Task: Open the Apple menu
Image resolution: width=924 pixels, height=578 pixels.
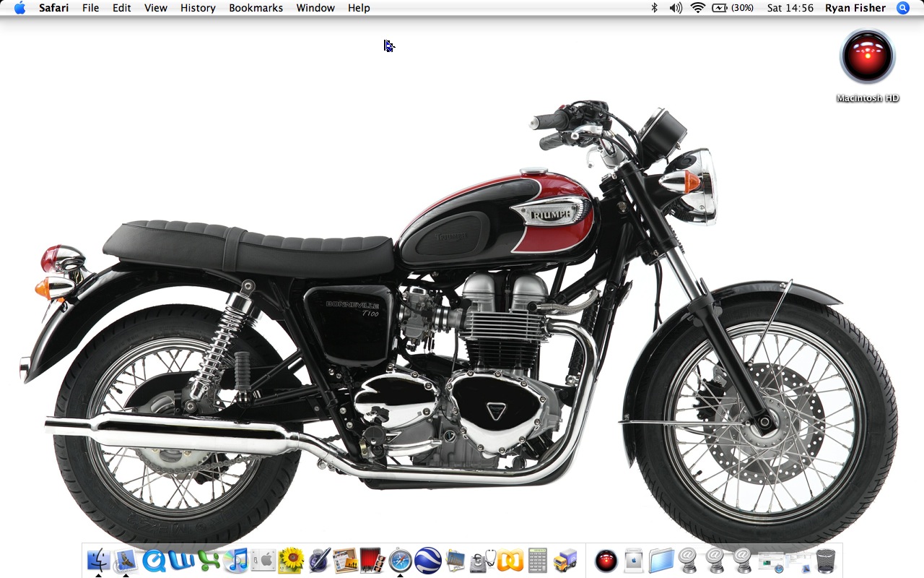Action: coord(19,8)
